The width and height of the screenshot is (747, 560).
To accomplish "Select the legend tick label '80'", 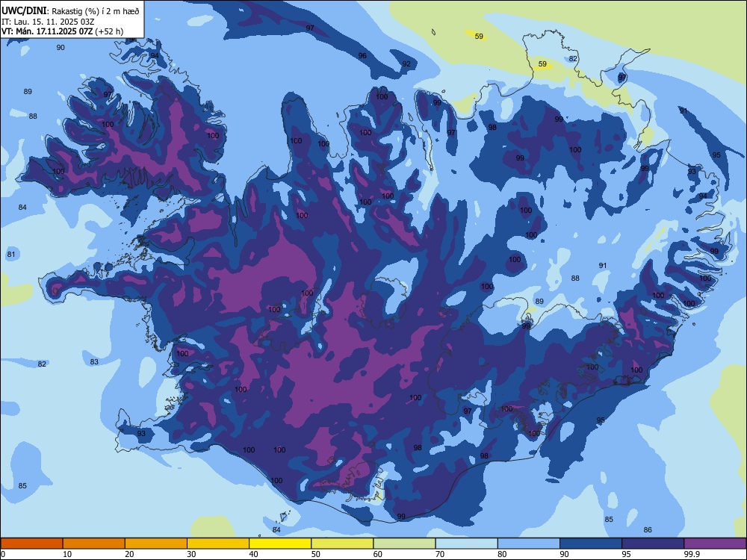I will coord(502,554).
